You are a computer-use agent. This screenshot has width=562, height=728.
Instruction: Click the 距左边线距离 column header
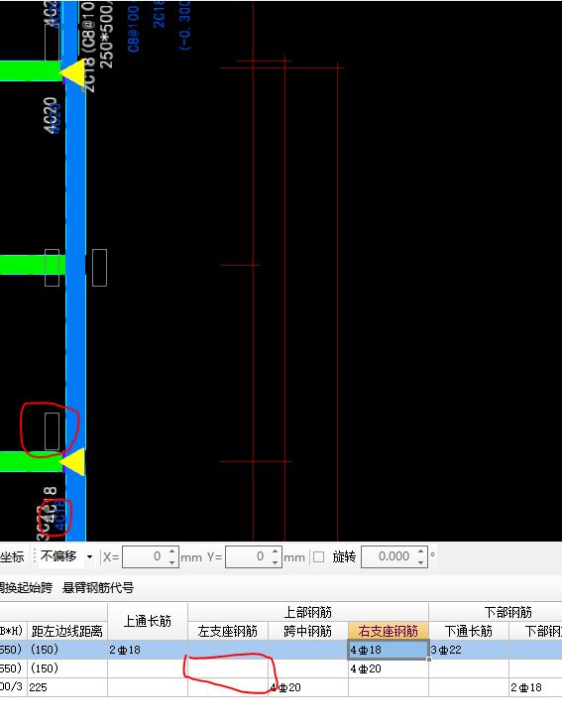click(67, 631)
